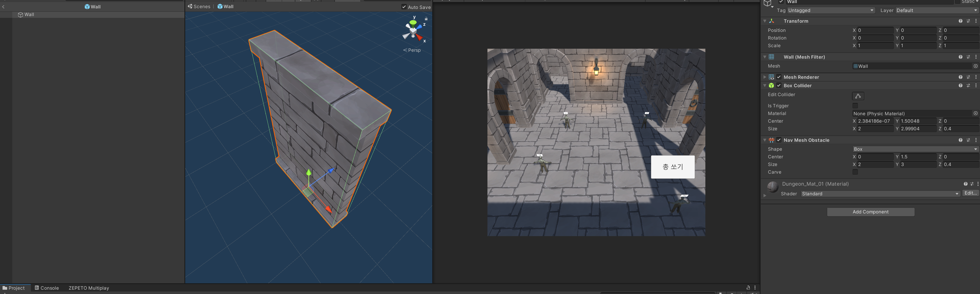Click the shader Edit... button
The image size is (980, 294).
[970, 193]
